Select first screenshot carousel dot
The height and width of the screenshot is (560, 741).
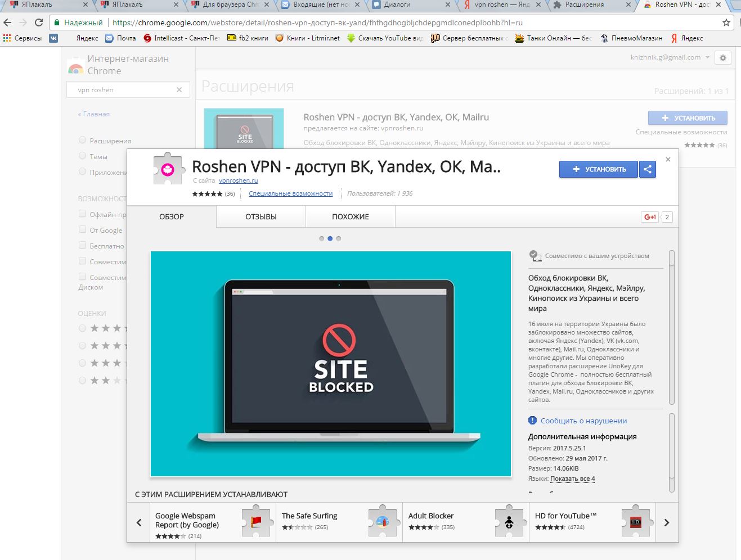click(x=321, y=238)
